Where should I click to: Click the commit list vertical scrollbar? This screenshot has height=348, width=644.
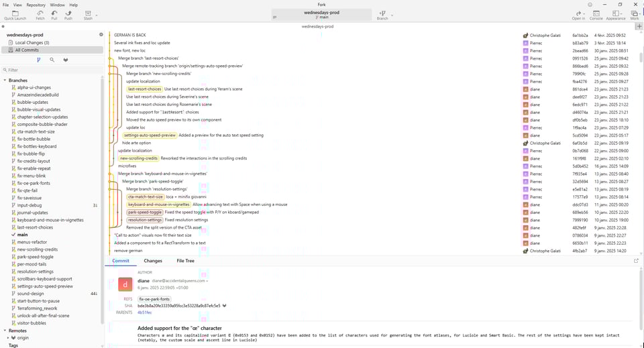(x=641, y=58)
